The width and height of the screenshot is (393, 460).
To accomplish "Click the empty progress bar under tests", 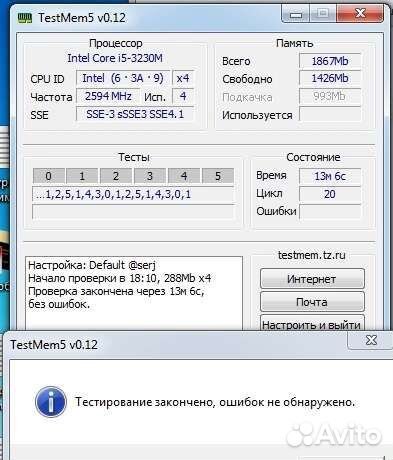I will (x=133, y=212).
